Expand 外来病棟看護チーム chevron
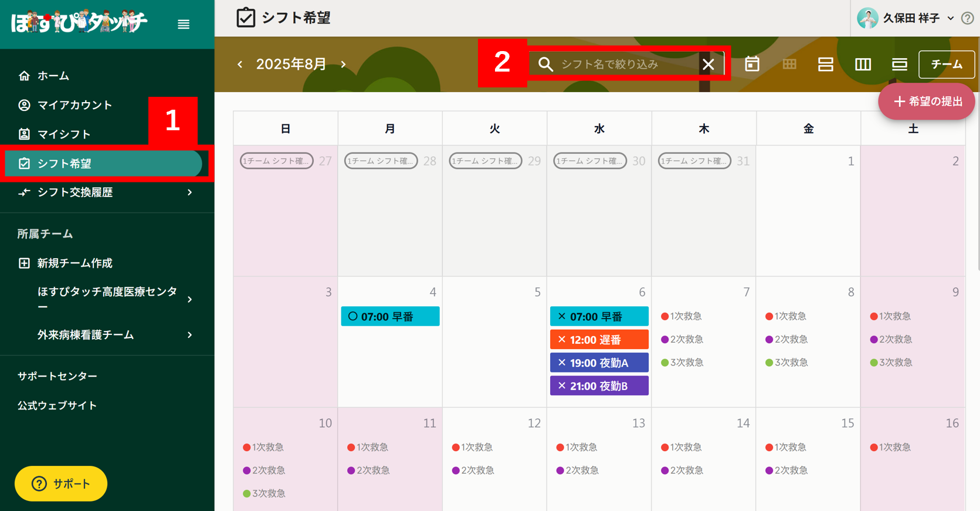 (189, 335)
